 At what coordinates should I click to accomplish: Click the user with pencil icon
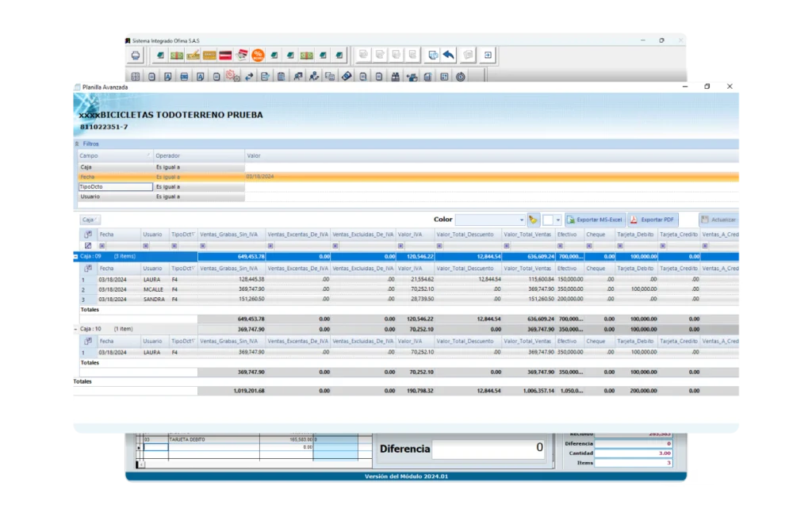pyautogui.click(x=314, y=77)
